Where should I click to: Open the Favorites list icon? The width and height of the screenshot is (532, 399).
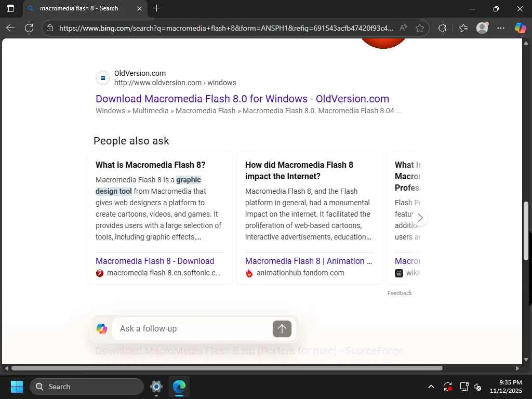pos(463,28)
